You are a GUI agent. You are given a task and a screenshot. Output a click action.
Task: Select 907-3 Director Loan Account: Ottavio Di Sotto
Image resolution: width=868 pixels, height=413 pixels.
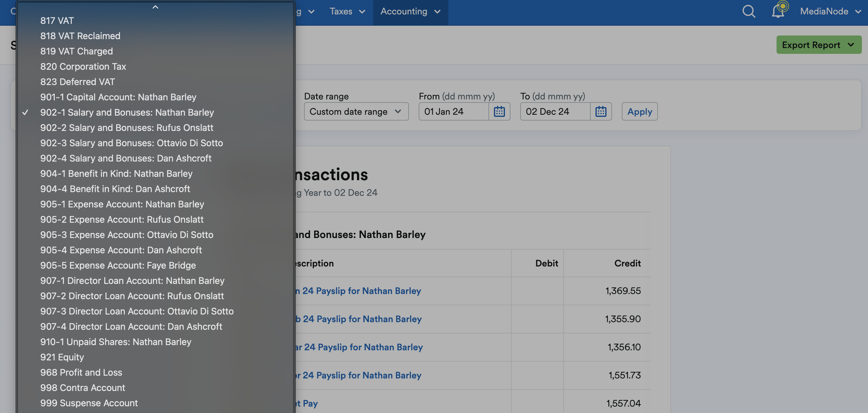pos(156,311)
